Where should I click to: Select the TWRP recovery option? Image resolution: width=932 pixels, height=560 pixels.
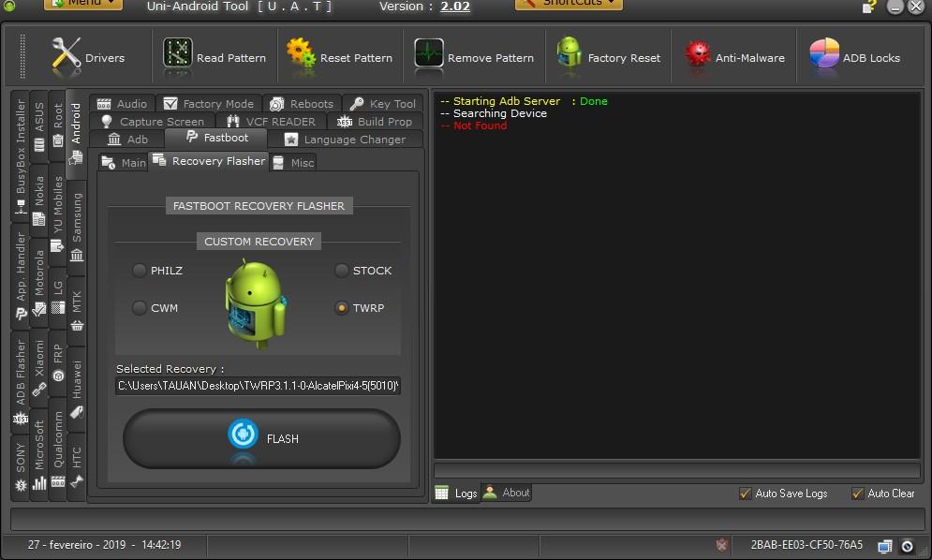[360, 308]
